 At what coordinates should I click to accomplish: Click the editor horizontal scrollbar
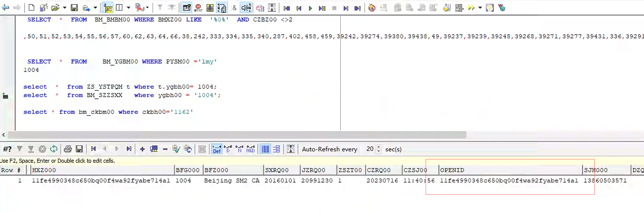tap(237, 135)
